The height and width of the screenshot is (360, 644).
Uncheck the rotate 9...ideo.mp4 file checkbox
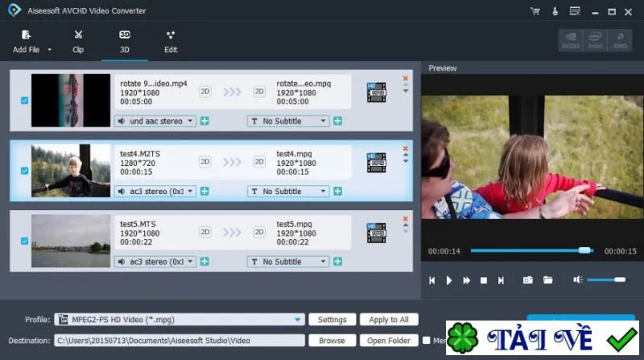pyautogui.click(x=25, y=101)
